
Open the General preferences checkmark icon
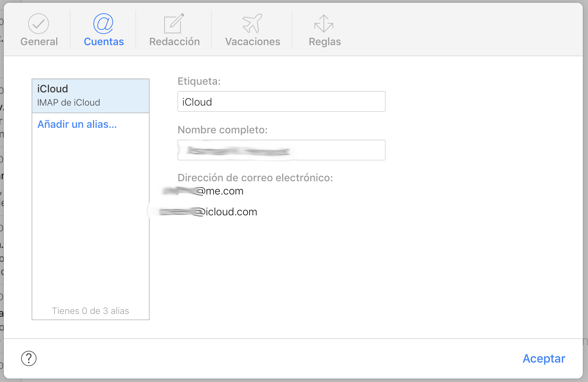coord(39,24)
